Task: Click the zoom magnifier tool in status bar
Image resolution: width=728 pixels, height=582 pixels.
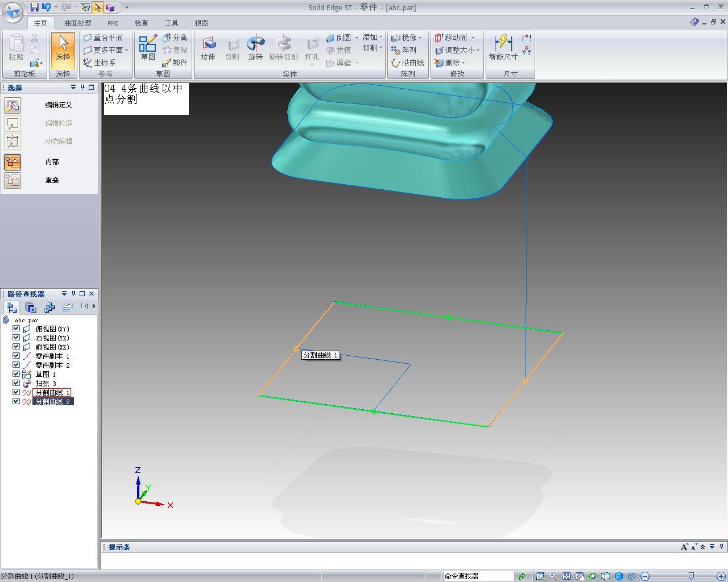Action: pyautogui.click(x=553, y=576)
